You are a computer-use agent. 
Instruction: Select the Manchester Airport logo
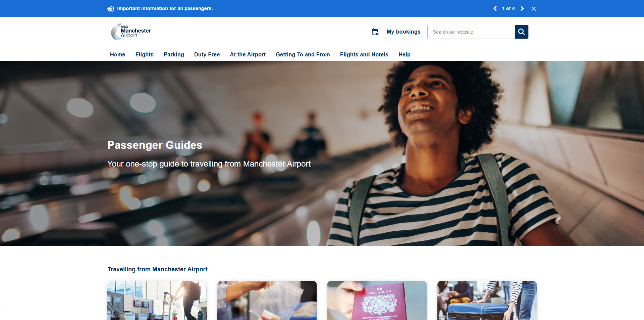(130, 32)
